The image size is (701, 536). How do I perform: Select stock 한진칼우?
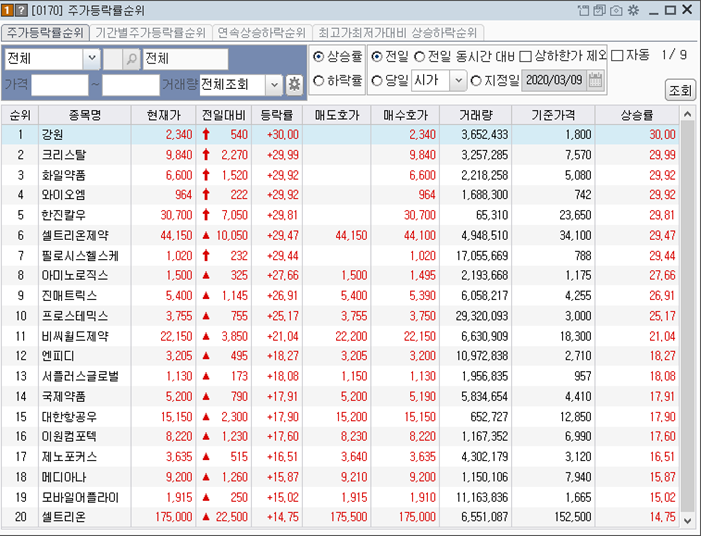tap(63, 215)
